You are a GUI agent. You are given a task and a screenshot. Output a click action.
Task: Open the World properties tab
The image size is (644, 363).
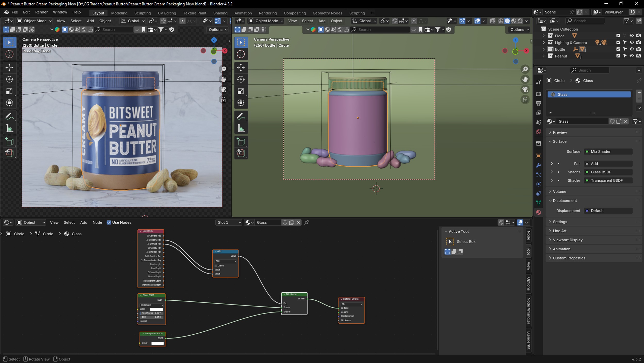point(538,132)
